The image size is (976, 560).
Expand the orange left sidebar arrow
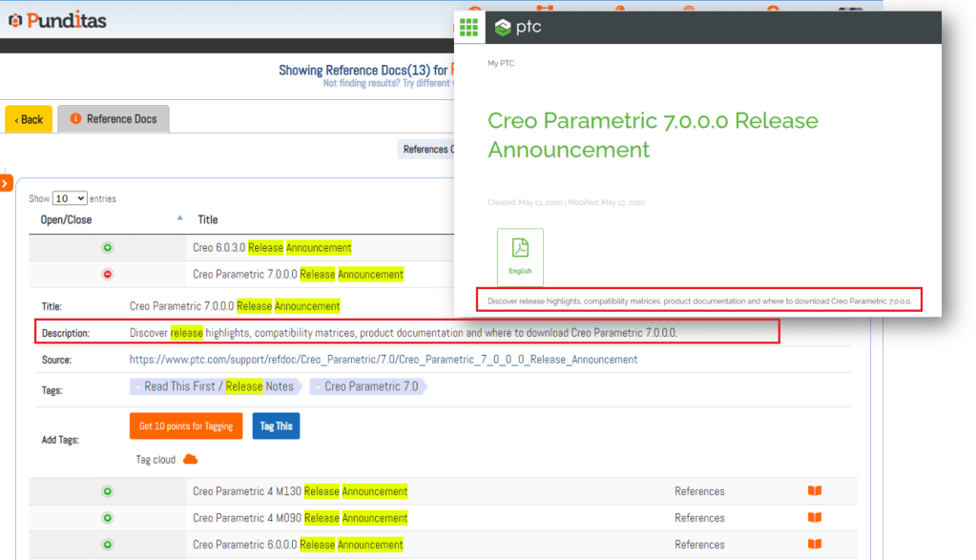(x=6, y=182)
